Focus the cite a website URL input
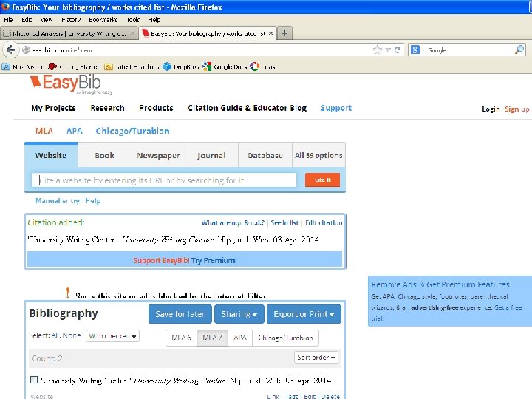 [x=164, y=180]
